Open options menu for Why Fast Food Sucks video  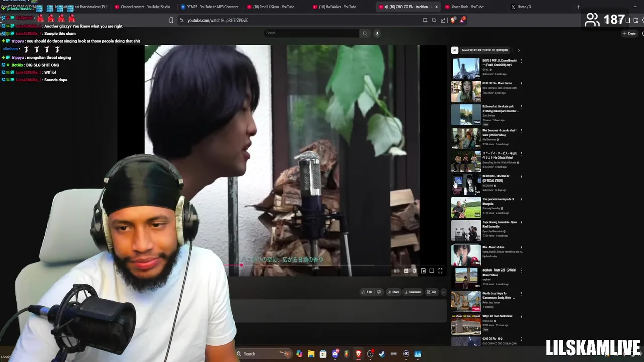click(521, 317)
